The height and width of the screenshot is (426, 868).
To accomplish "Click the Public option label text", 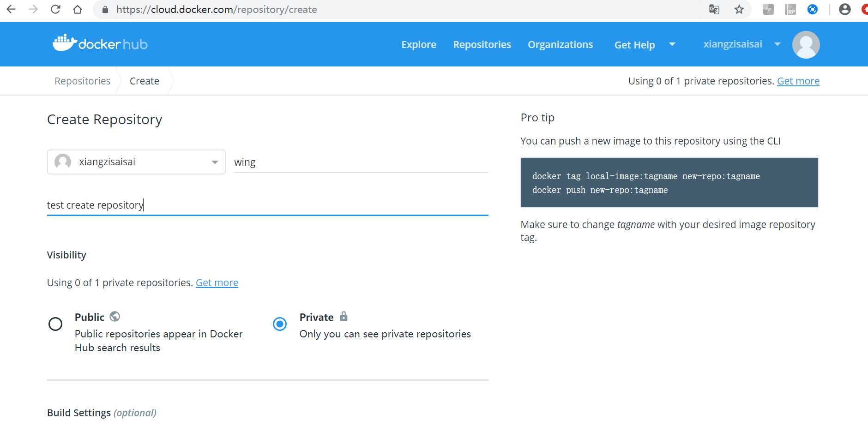I will click(90, 317).
